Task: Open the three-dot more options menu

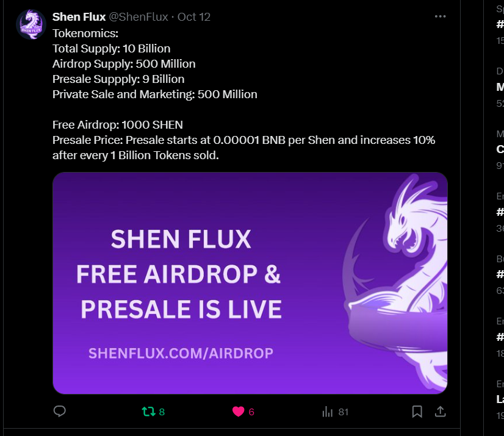Action: pos(440,16)
